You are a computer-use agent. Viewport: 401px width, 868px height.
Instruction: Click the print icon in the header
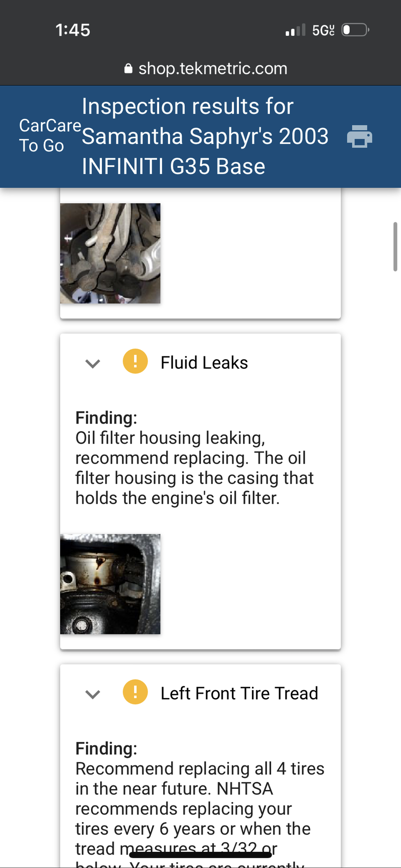[x=360, y=136]
